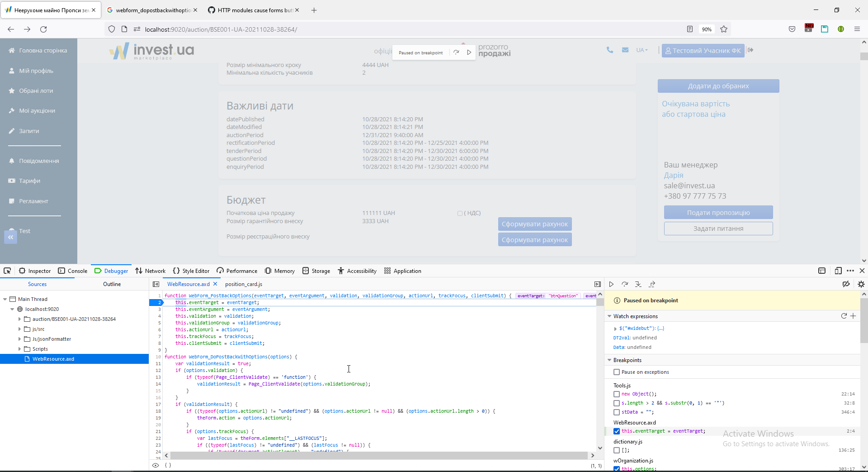
Task: Open the UA language dropdown
Action: click(x=642, y=50)
